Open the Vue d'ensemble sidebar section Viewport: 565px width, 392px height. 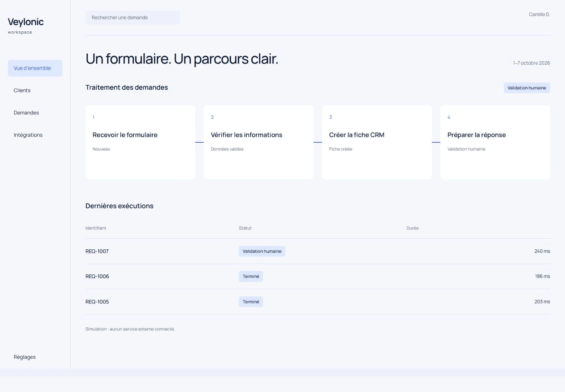35,68
